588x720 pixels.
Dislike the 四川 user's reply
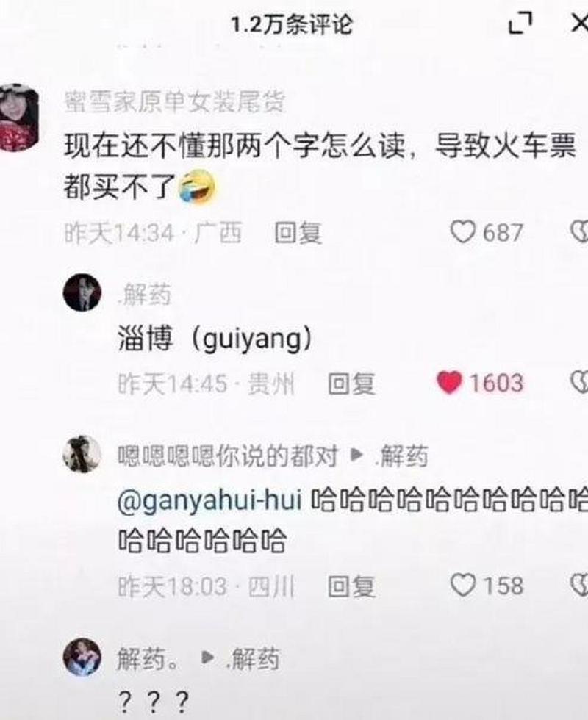click(579, 586)
